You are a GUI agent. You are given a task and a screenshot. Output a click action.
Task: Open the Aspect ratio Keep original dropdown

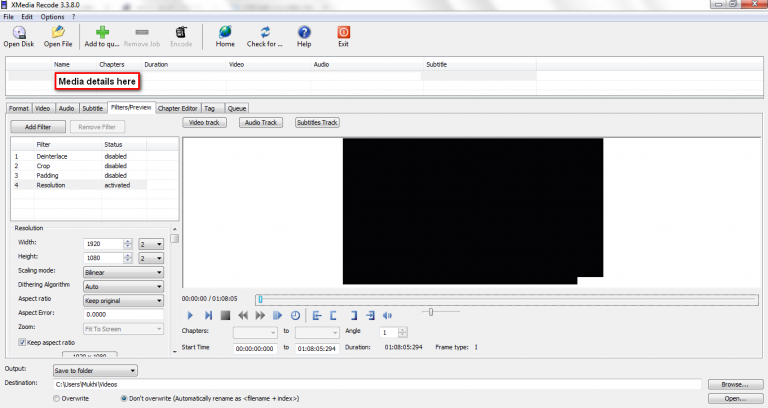(123, 301)
